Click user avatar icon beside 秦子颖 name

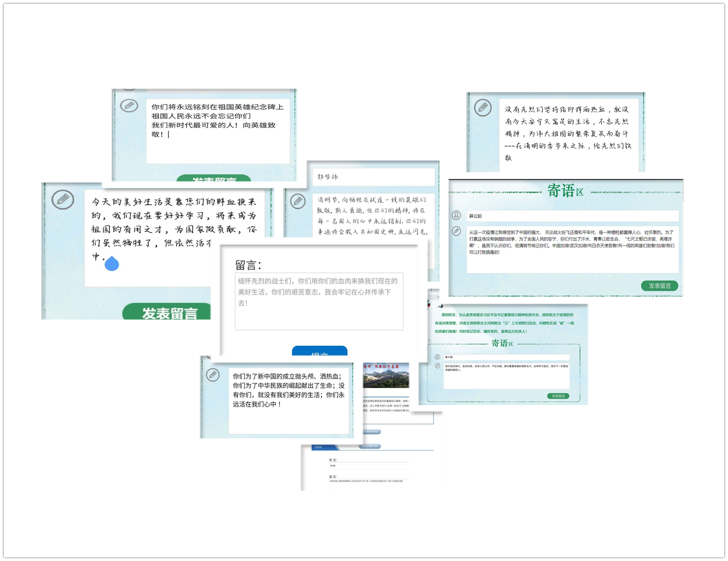click(x=437, y=357)
